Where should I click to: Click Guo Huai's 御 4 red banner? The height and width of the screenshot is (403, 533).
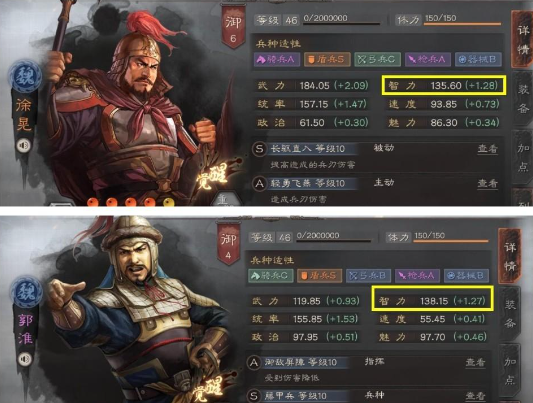tap(228, 243)
